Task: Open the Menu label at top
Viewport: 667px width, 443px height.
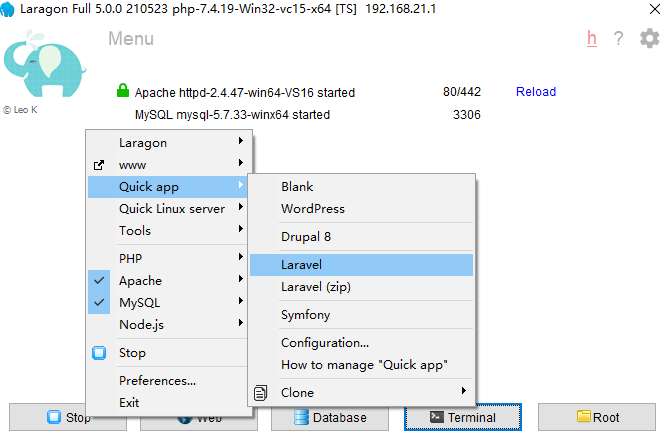Action: tap(131, 39)
